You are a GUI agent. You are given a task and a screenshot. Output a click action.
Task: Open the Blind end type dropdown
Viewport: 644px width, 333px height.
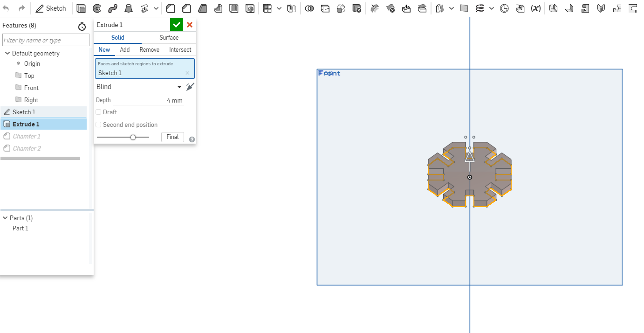pyautogui.click(x=138, y=87)
